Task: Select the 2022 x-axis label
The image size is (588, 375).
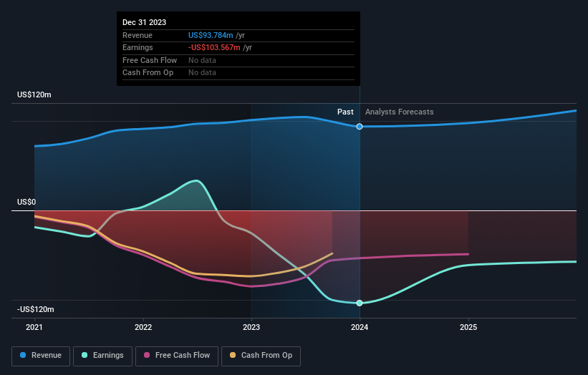Action: (x=143, y=327)
